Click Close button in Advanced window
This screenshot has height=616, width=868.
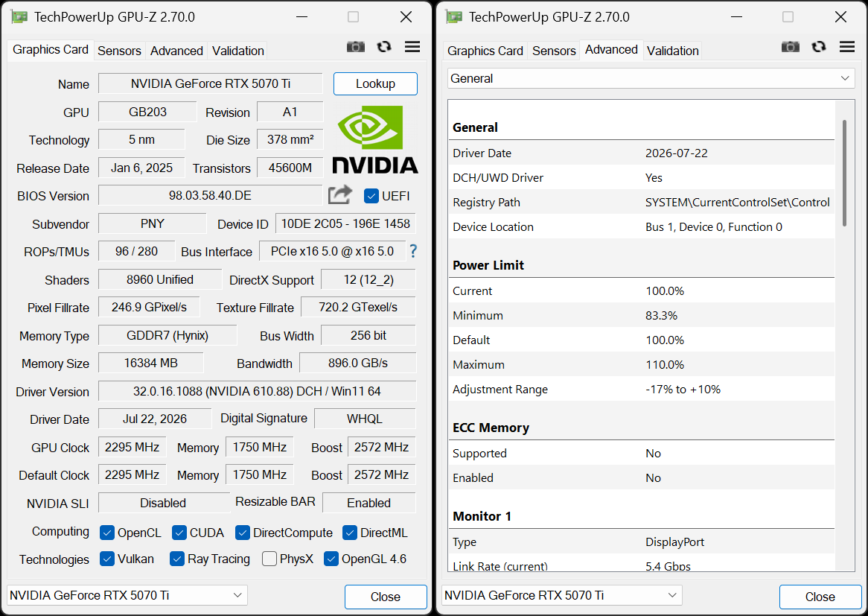pos(820,597)
